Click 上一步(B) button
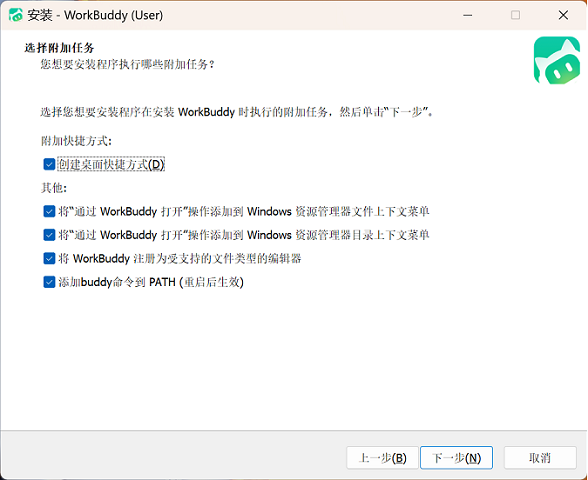 (x=382, y=458)
